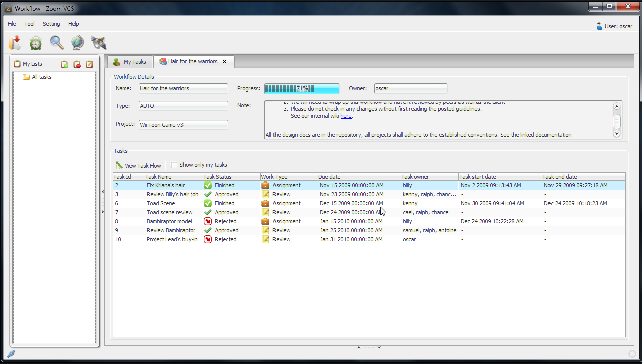The image size is (642, 364).
Task: Click the briefcase Assignment icon in Toad Scene row
Action: pyautogui.click(x=265, y=203)
